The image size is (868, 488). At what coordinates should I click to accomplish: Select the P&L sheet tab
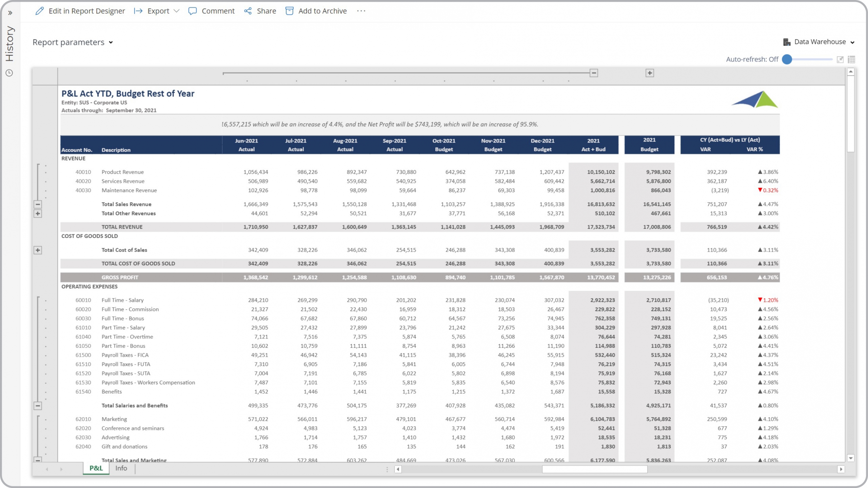coord(96,468)
